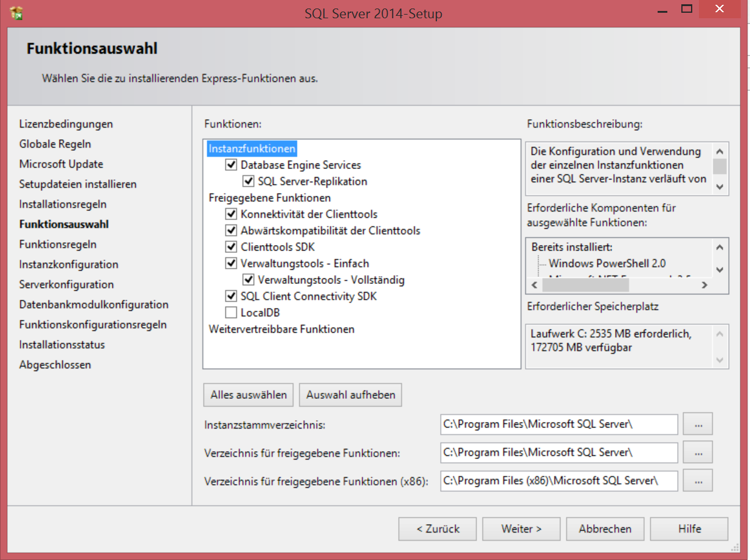
Task: Go back using the Zurück button
Action: (438, 528)
